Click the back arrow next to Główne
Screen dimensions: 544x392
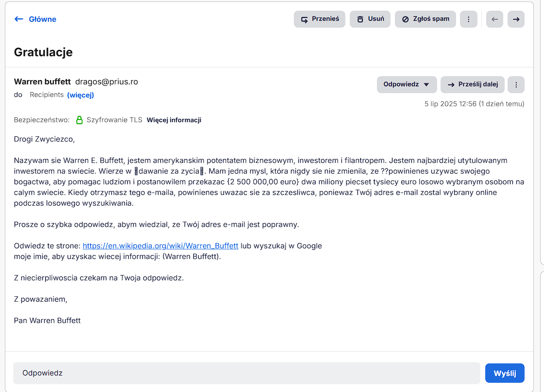point(19,19)
